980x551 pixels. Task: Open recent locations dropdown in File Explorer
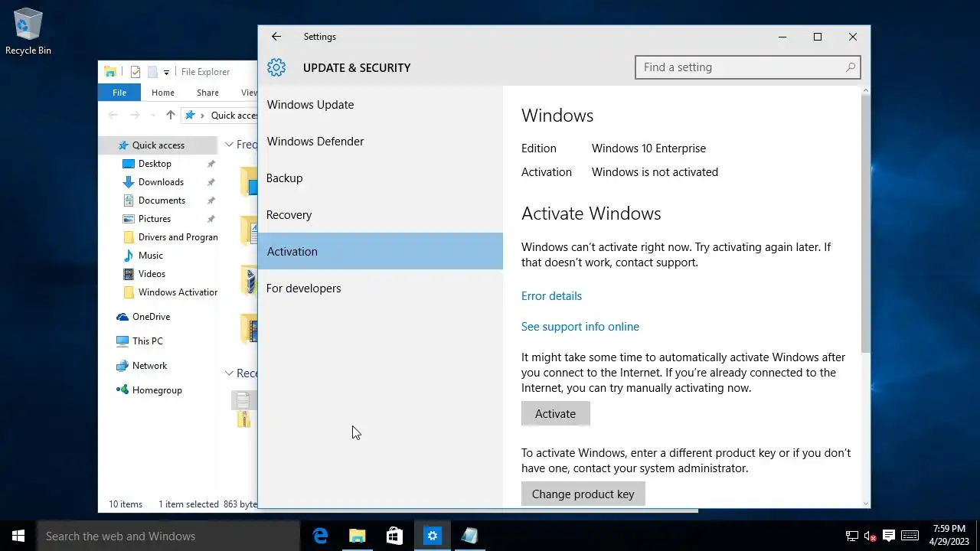coord(153,116)
